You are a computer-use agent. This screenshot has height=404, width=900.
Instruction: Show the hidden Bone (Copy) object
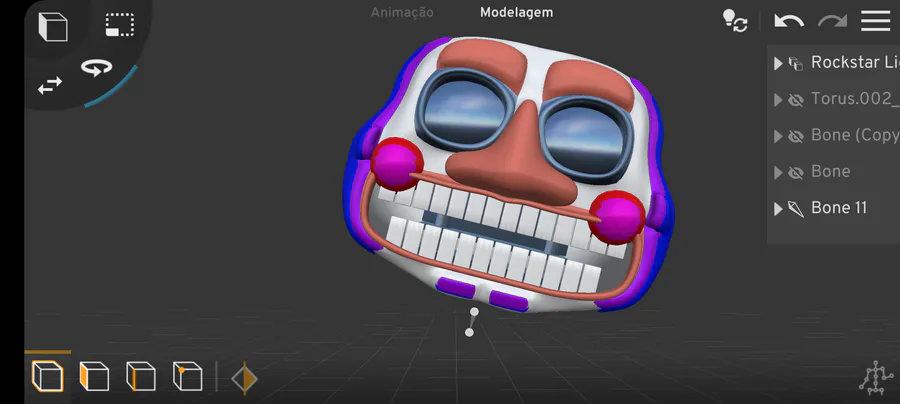click(796, 137)
